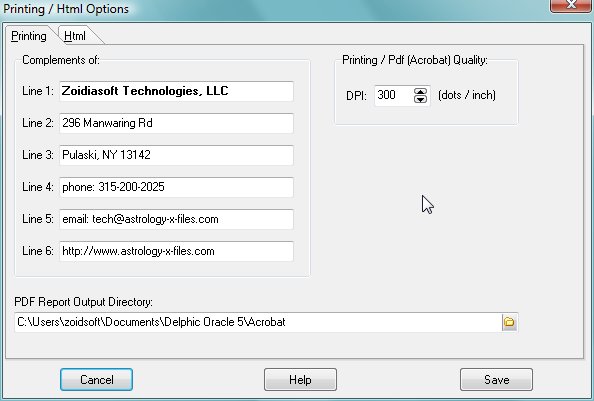Focus the Line 1 Zoidiasoft Technologies field
Viewport: 594px width, 401px height.
click(176, 91)
